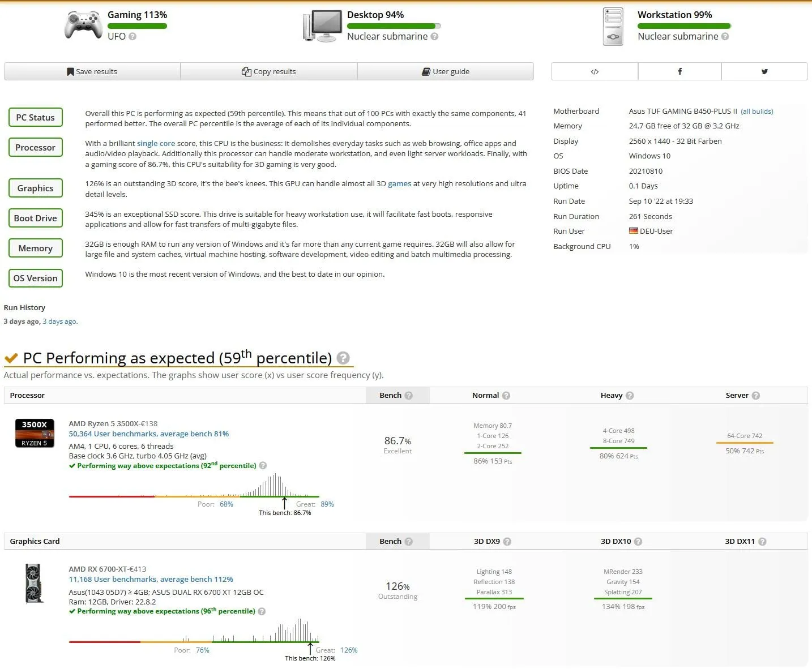The width and height of the screenshot is (812, 669).
Task: Click help icon next to Server column
Action: coord(756,396)
